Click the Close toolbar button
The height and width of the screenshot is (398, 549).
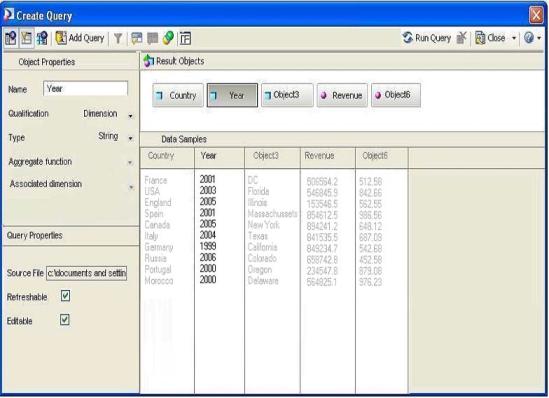(x=490, y=38)
